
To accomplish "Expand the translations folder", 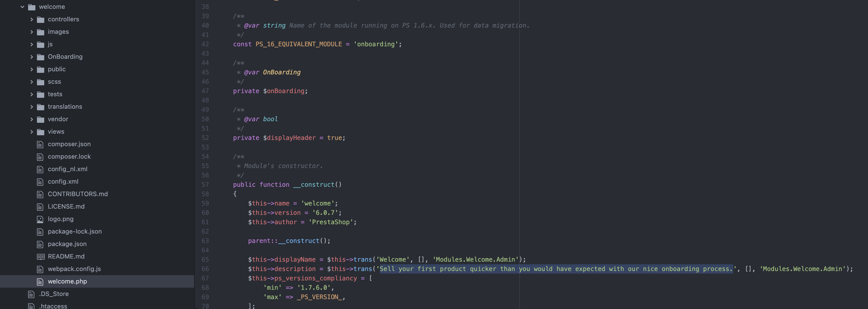I will coord(31,106).
